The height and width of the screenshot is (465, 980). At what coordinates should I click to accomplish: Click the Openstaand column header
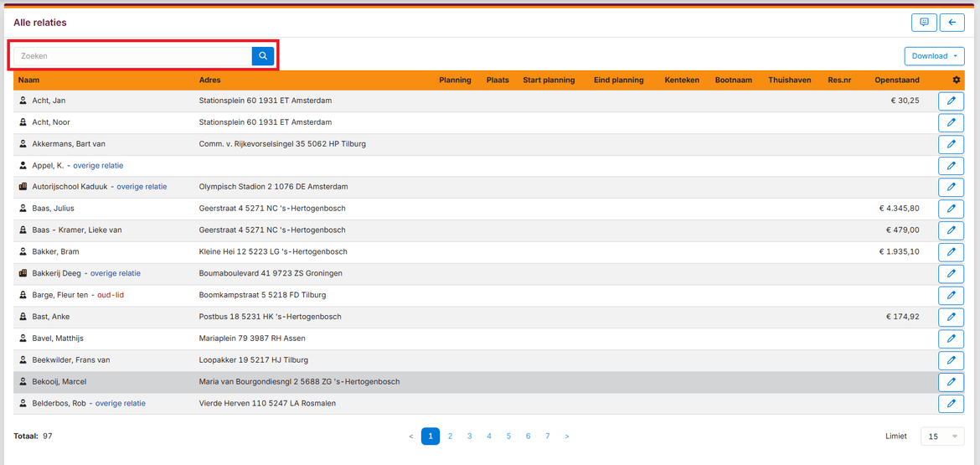pyautogui.click(x=896, y=80)
